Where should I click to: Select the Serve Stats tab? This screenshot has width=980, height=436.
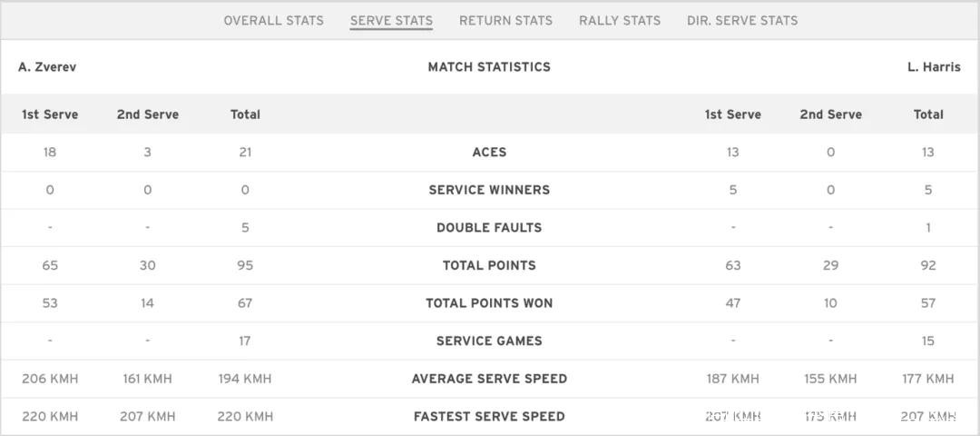click(391, 20)
